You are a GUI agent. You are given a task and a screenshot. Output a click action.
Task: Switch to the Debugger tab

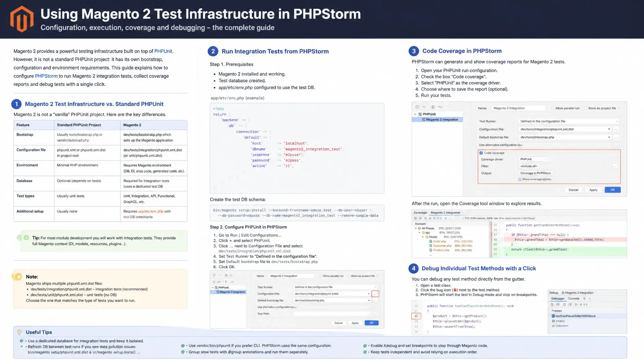[558, 299]
